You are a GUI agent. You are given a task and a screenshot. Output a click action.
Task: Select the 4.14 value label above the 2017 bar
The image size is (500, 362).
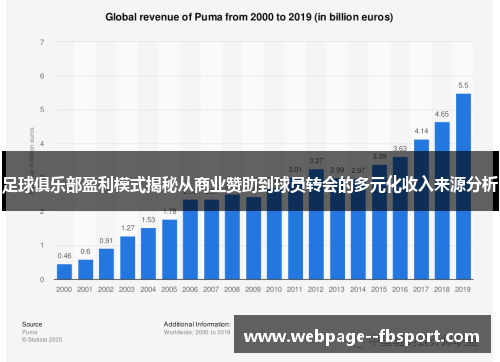421,131
